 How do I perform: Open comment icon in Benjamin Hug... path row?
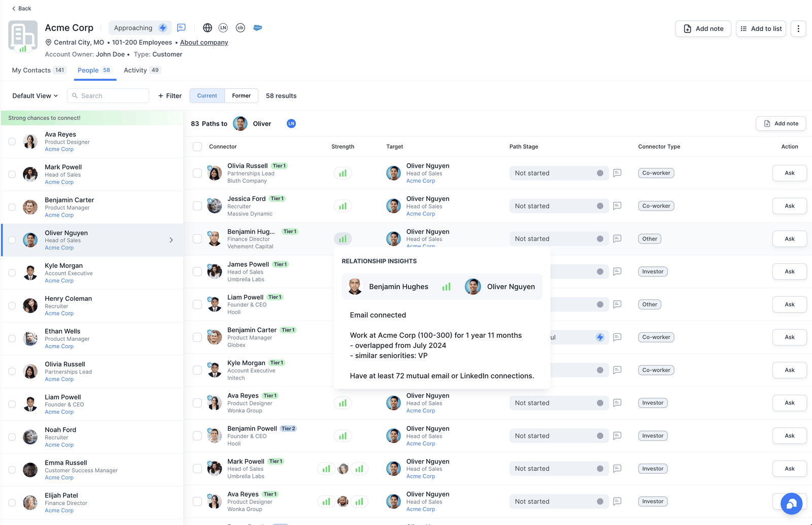click(x=617, y=239)
